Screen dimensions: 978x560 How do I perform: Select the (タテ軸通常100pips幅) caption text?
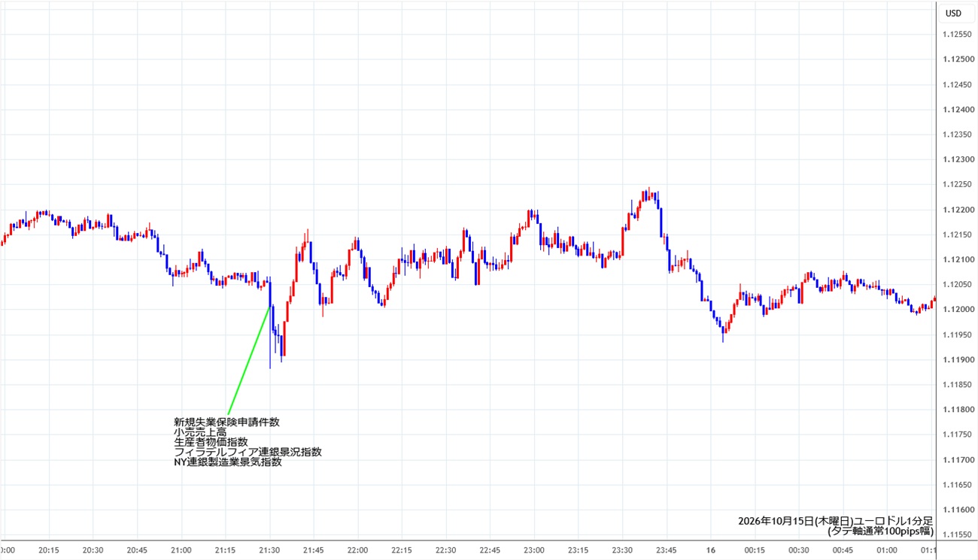(880, 531)
